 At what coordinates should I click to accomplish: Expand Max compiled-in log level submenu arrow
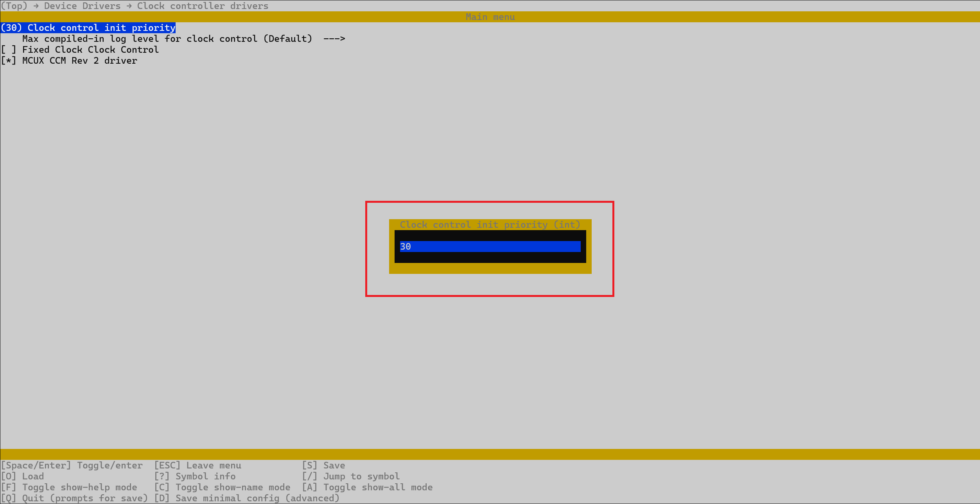[334, 39]
